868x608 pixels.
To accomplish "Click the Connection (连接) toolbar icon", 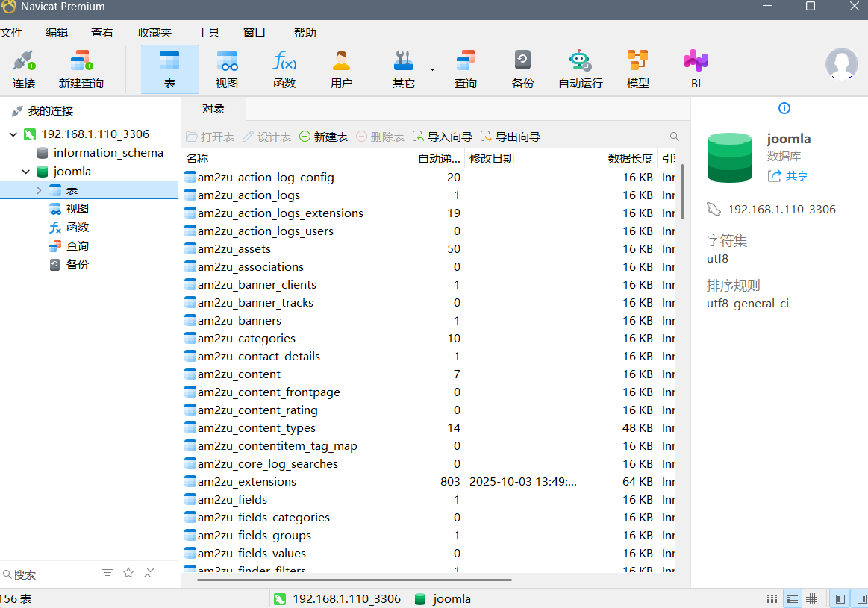I will (24, 69).
